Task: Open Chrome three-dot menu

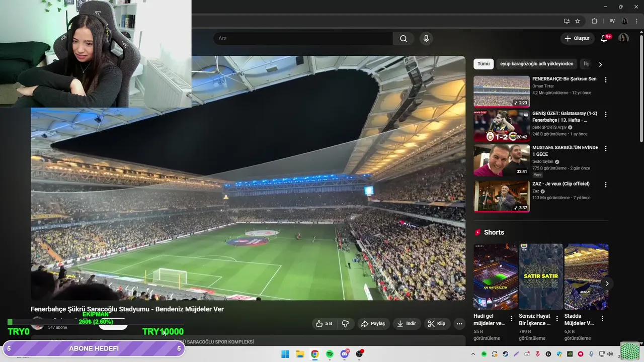Action: [636, 21]
